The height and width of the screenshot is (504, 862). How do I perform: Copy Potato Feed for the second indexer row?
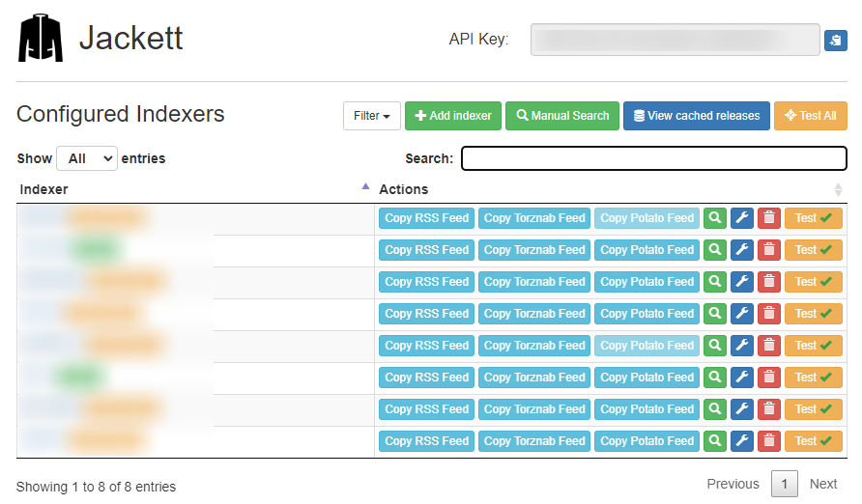pyautogui.click(x=647, y=250)
